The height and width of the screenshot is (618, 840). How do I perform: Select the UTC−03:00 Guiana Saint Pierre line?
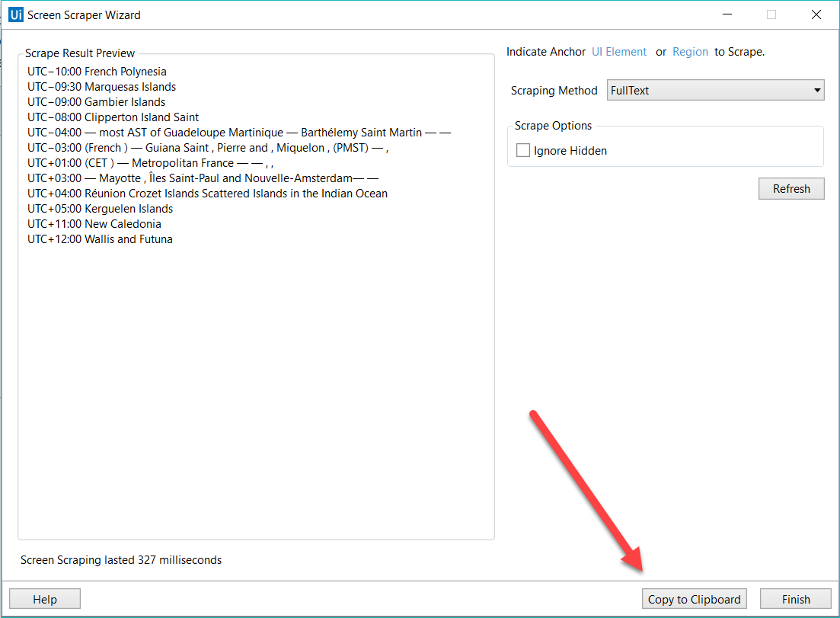coord(208,148)
